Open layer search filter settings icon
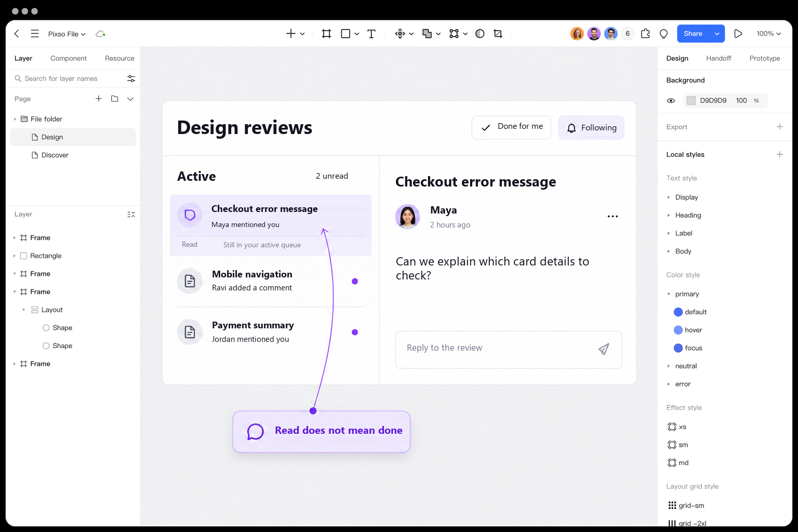798x532 pixels. click(x=131, y=78)
